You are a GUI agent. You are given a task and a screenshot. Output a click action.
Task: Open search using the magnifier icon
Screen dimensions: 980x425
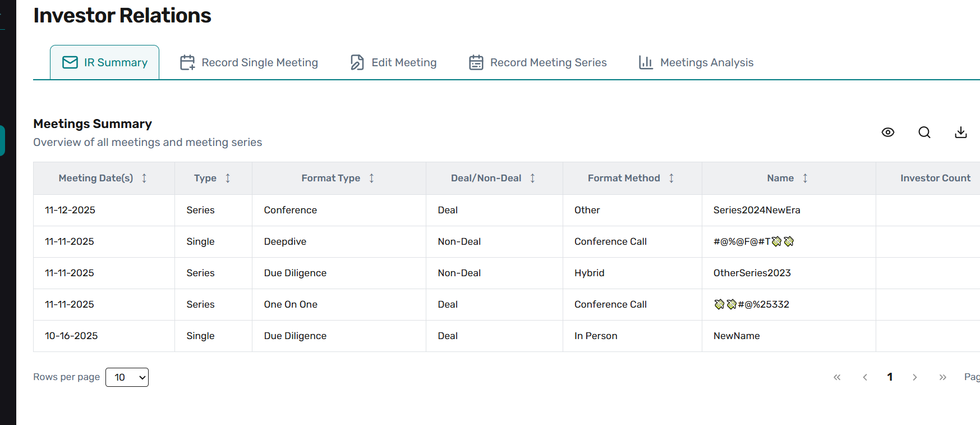[924, 132]
